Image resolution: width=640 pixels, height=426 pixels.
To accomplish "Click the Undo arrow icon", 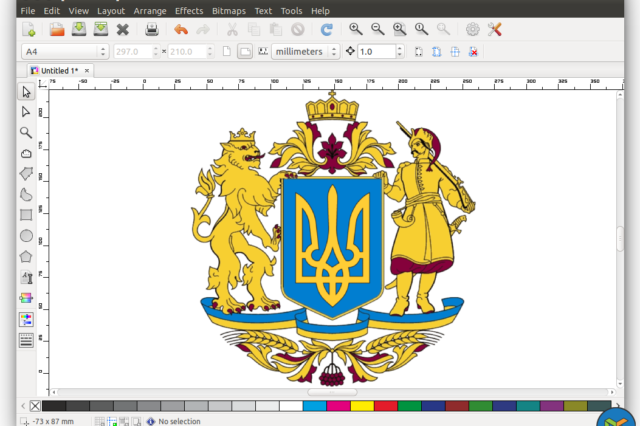I will (181, 30).
